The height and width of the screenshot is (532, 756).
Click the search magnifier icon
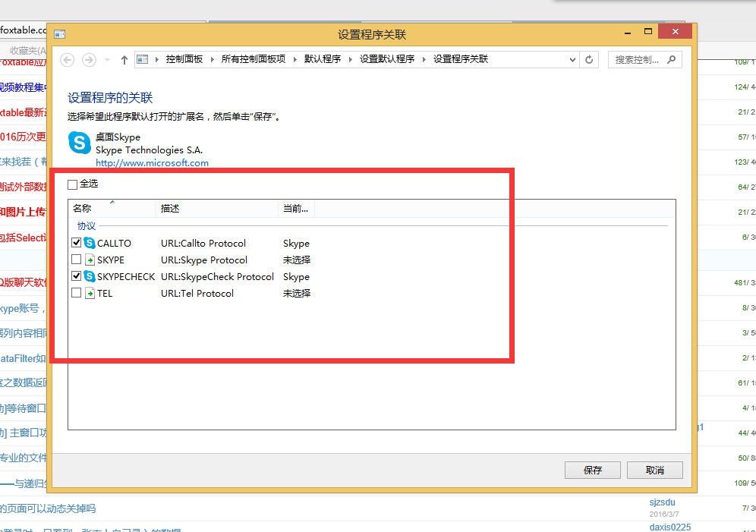(x=671, y=59)
